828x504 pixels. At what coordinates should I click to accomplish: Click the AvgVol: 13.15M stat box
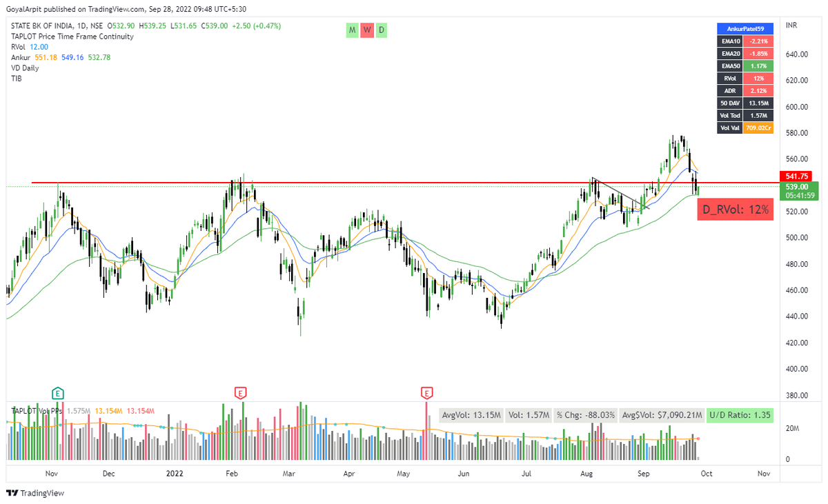pos(470,415)
